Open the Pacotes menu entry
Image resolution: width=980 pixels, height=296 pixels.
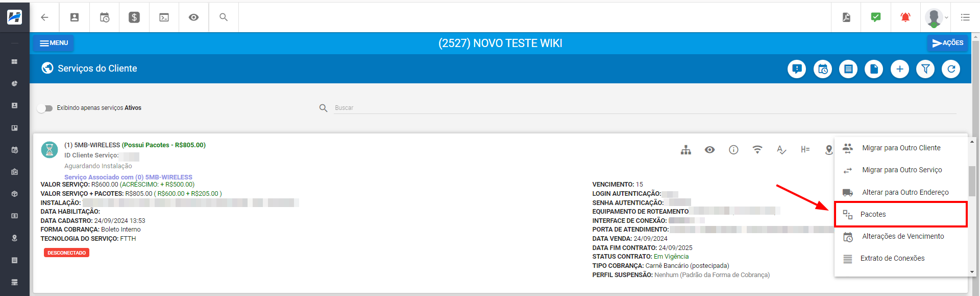pyautogui.click(x=901, y=214)
